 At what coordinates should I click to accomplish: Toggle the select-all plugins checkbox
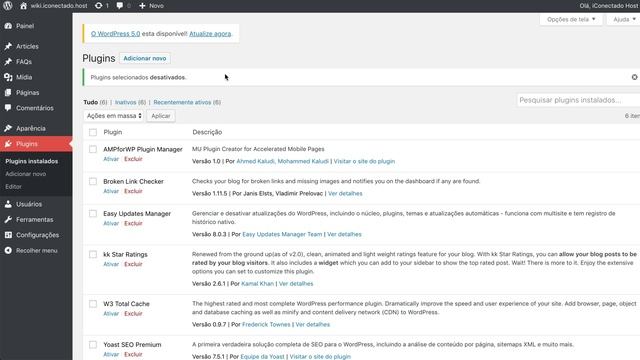point(93,132)
